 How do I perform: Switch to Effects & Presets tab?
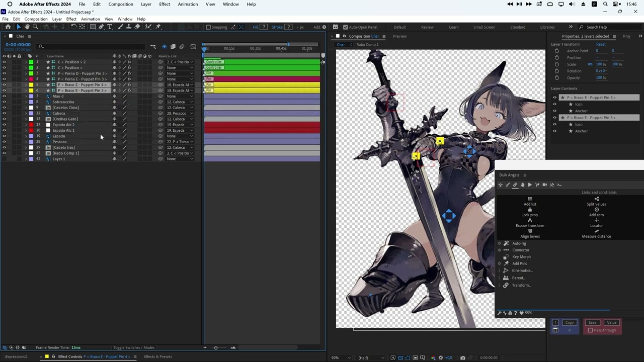158,356
